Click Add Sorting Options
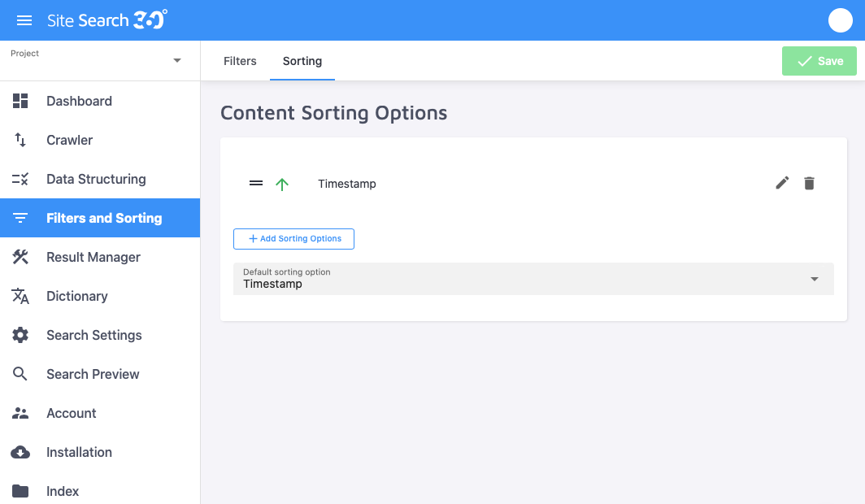Viewport: 865px width, 504px height. point(293,238)
